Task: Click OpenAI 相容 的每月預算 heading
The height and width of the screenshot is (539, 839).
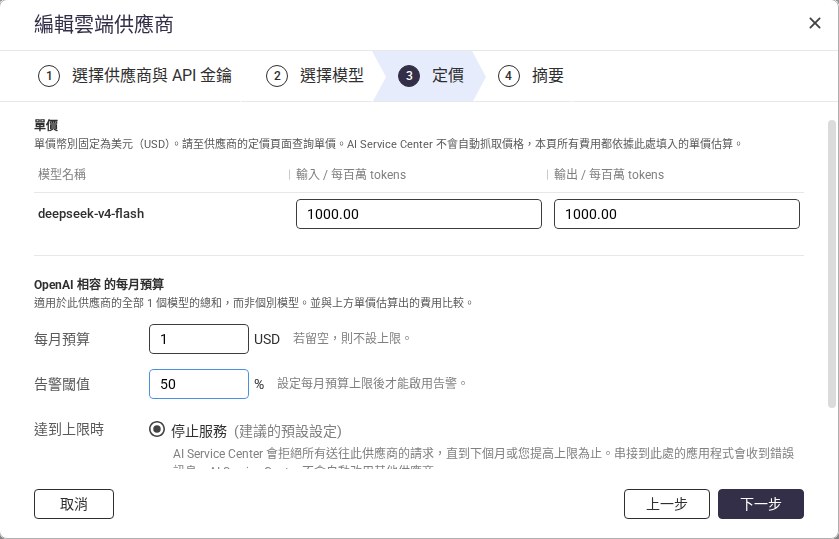Action: pos(99,284)
